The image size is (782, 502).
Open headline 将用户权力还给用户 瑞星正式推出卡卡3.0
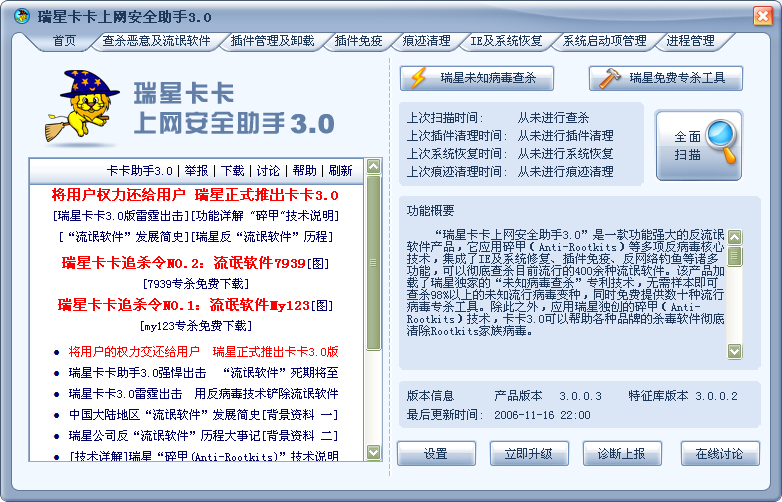click(195, 195)
